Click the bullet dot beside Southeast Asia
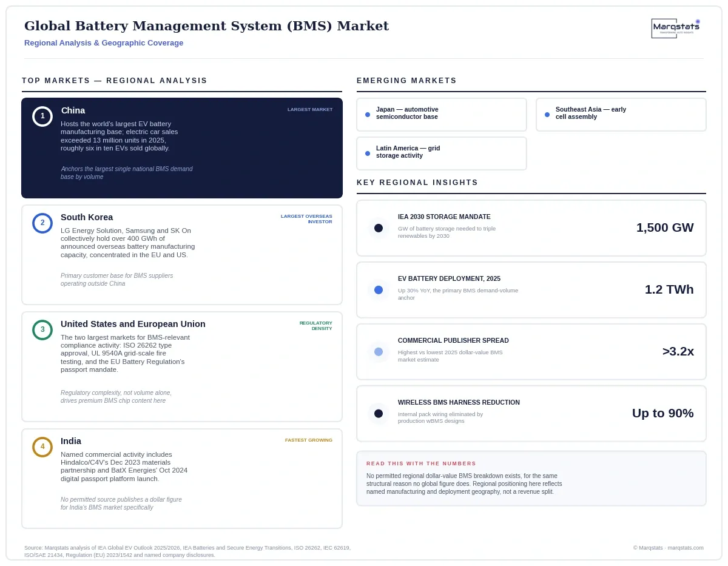 pos(547,115)
